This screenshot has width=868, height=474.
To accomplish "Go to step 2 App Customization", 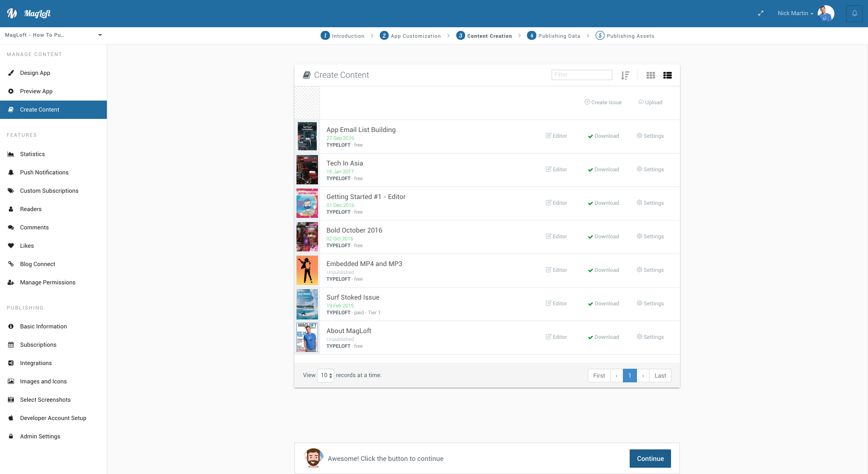I will [x=410, y=36].
